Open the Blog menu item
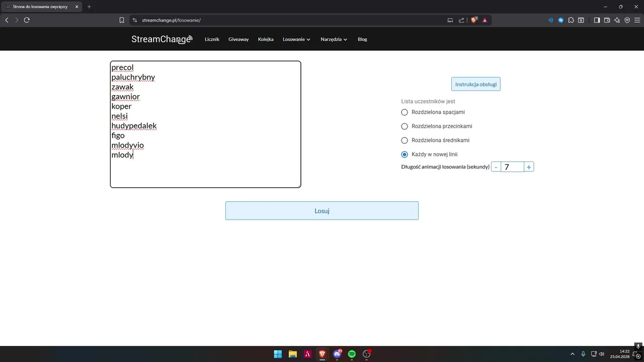This screenshot has width=644, height=362. [362, 39]
